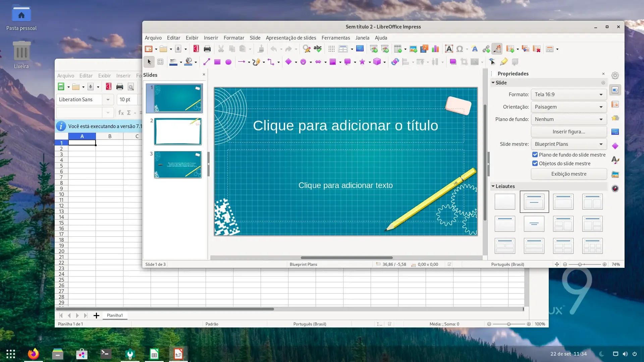
Task: Click Impress horizontal scrollbar thumb
Action: point(346,258)
